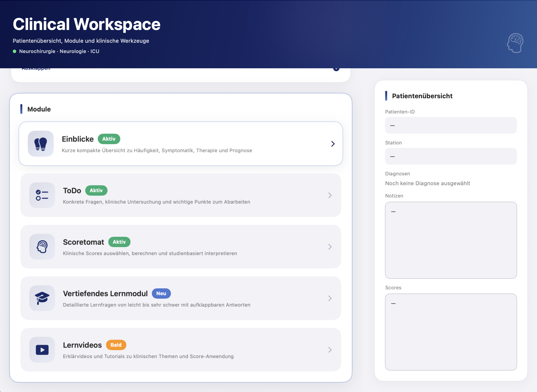Focus the Scores text box
The width and height of the screenshot is (537, 392).
tap(451, 332)
